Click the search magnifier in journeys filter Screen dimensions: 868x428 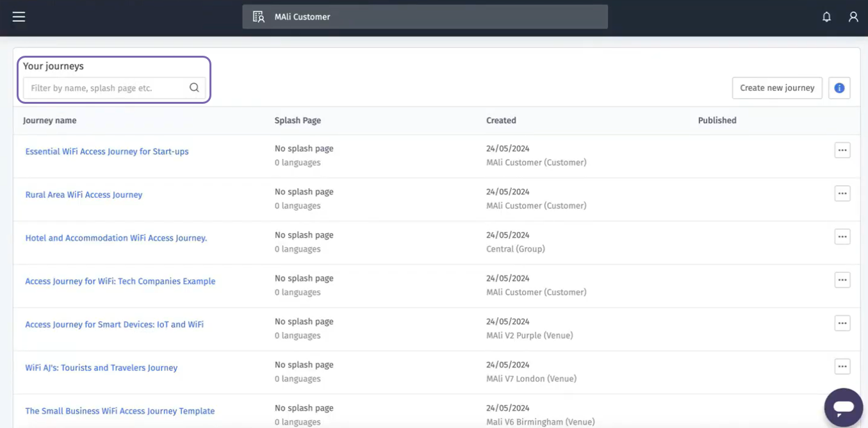pos(194,88)
